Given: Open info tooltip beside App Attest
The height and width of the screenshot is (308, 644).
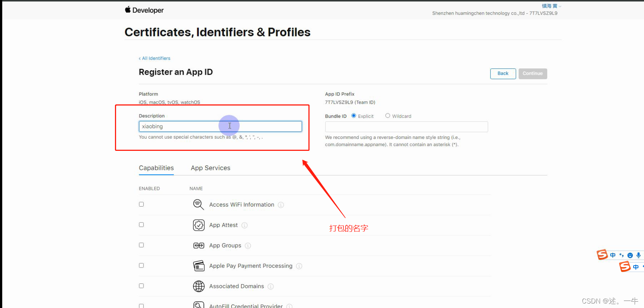Looking at the screenshot, I should [244, 225].
